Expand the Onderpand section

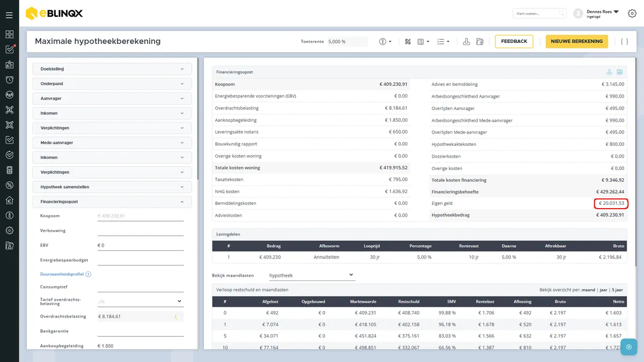[112, 84]
